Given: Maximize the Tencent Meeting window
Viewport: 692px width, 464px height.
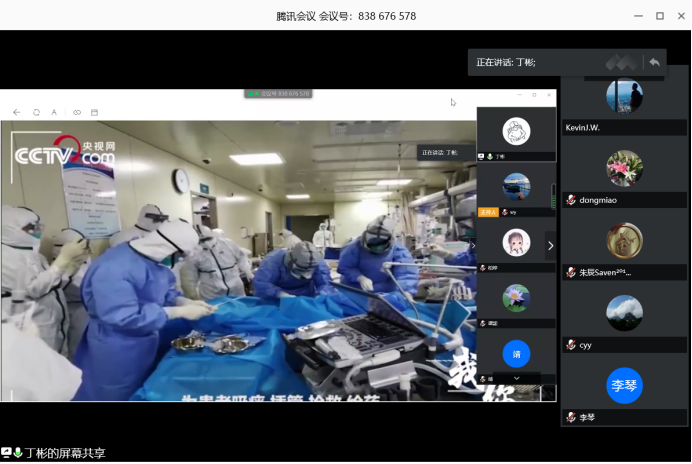Looking at the screenshot, I should pos(660,16).
